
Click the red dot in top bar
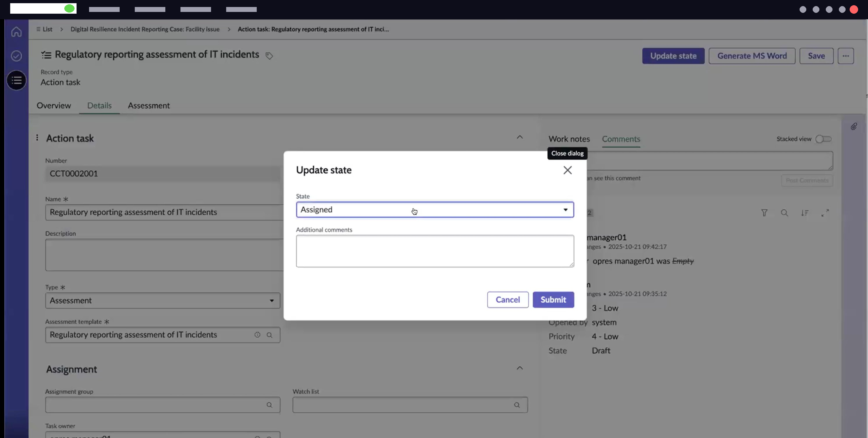coord(853,9)
